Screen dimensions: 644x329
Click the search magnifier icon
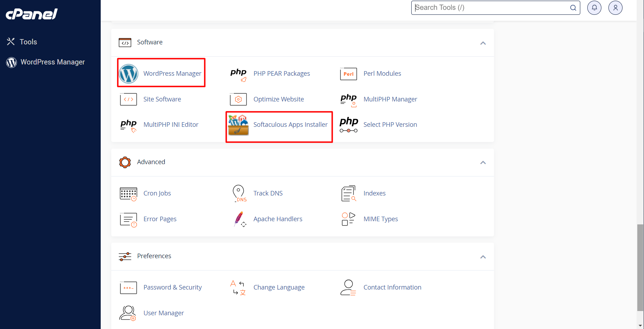(573, 8)
